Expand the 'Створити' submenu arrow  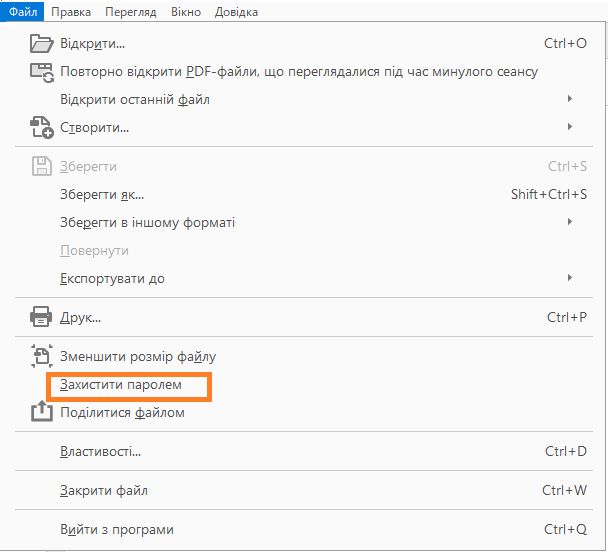coord(570,127)
